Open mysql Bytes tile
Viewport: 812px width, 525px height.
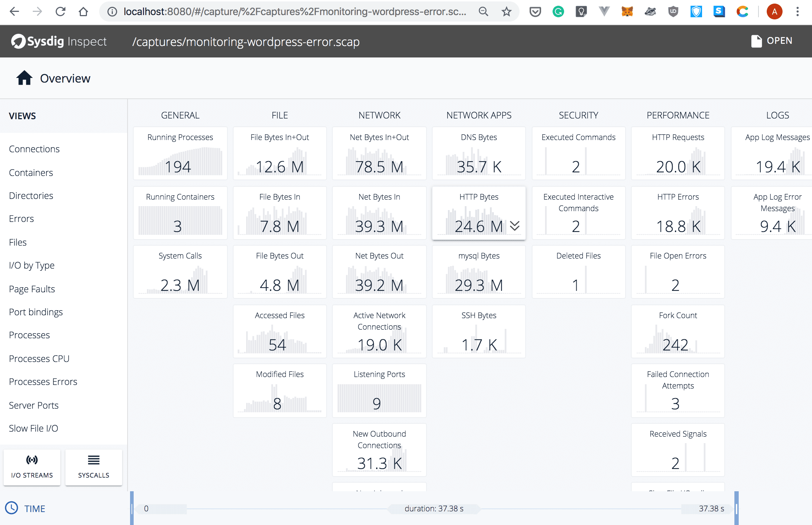pos(479,272)
